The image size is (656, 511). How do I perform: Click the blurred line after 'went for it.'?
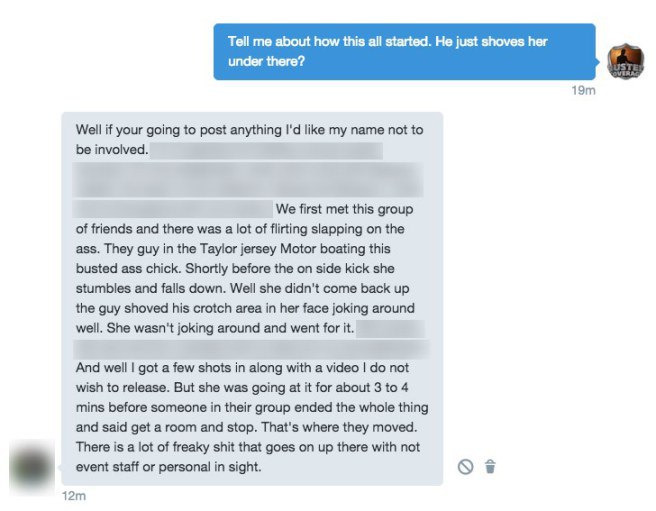[251, 349]
